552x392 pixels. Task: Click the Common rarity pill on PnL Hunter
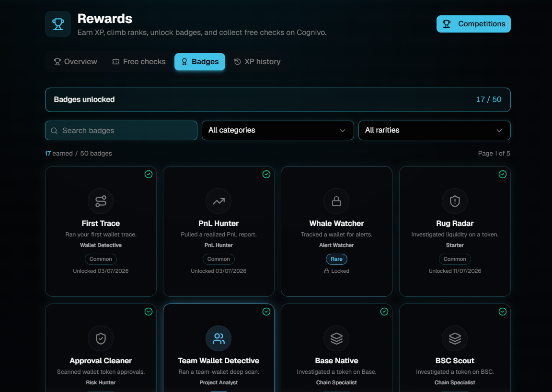coord(218,259)
